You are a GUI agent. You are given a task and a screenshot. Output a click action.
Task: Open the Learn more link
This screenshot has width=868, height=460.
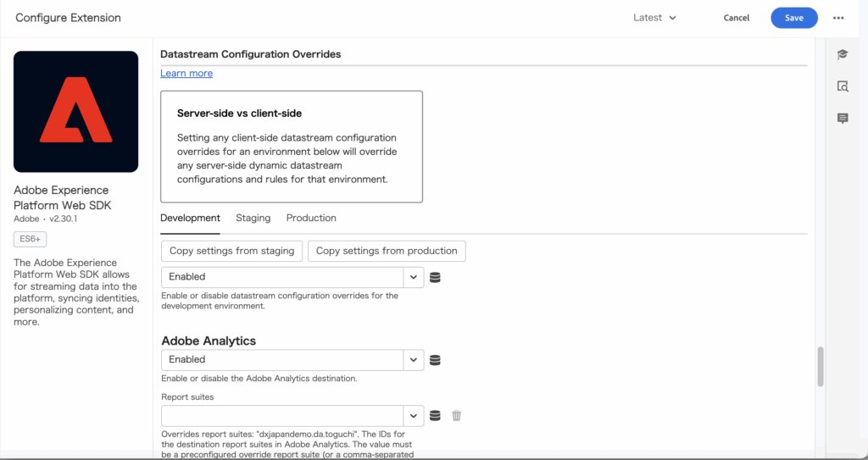click(x=186, y=73)
